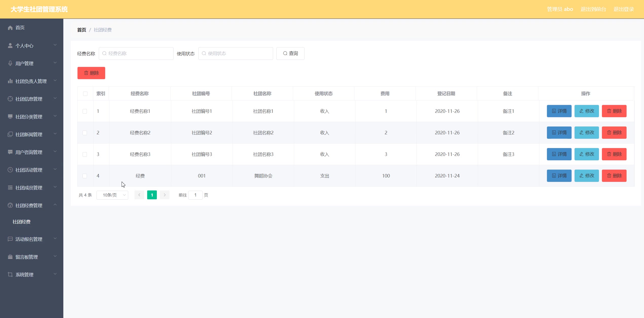Click 修改 button for 经费名称1 row
Screen dimensions: 644x318
tap(586, 111)
